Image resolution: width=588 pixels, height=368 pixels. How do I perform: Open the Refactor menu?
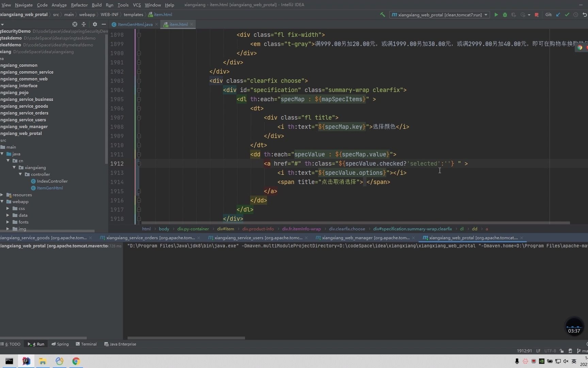click(79, 5)
